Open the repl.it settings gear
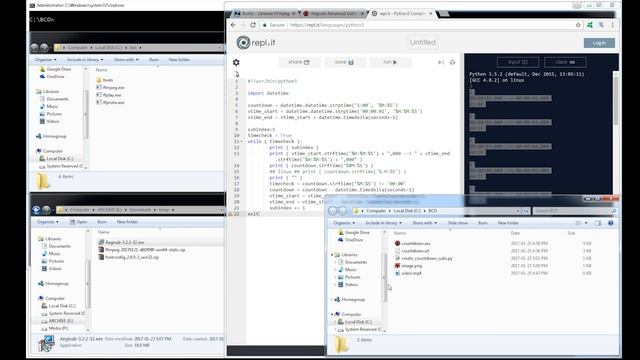Screen dimensions: 640x360 tap(236, 62)
